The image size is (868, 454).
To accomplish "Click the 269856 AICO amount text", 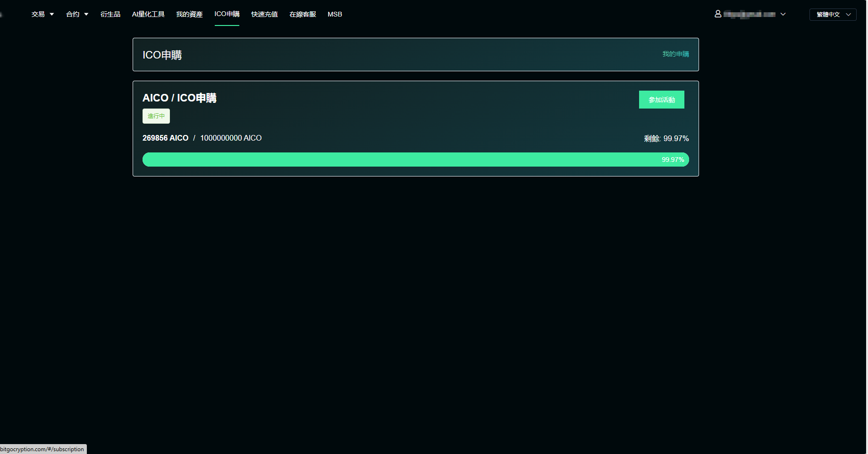I will (165, 138).
